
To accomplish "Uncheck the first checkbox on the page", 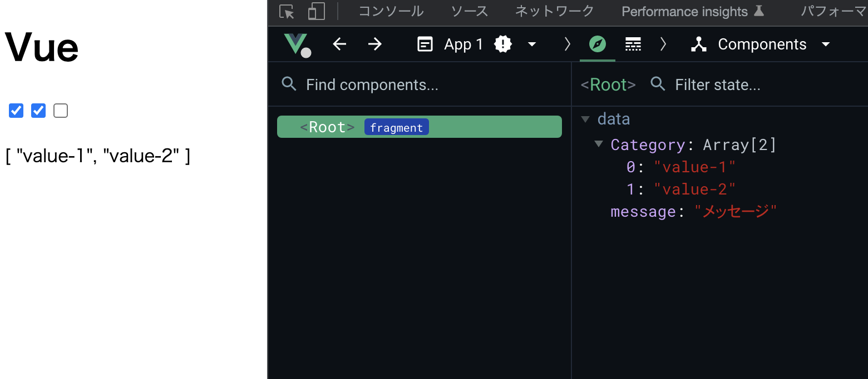I will 16,111.
